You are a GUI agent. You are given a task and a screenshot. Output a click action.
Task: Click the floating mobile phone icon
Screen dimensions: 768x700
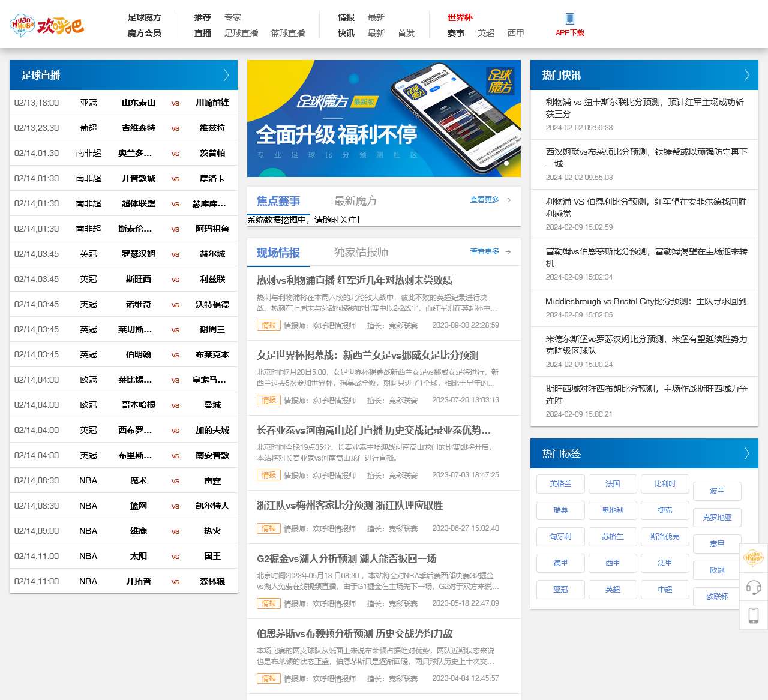(x=754, y=615)
